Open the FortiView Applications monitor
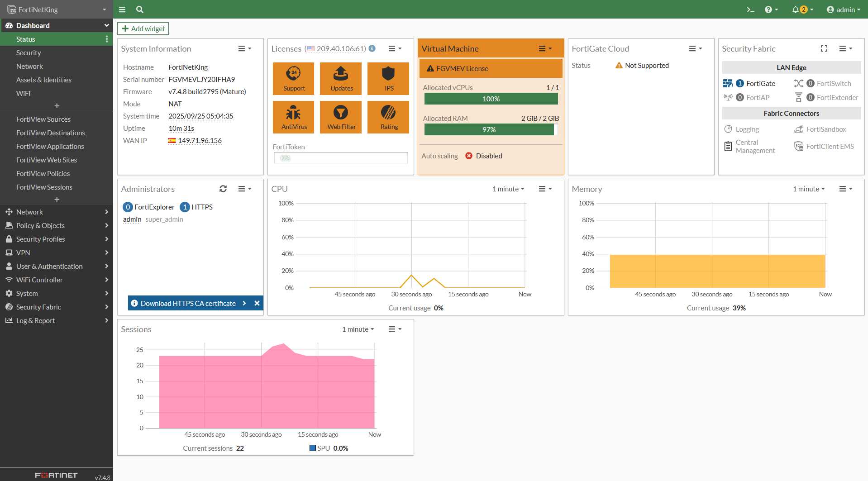This screenshot has height=481, width=868. coord(57,146)
